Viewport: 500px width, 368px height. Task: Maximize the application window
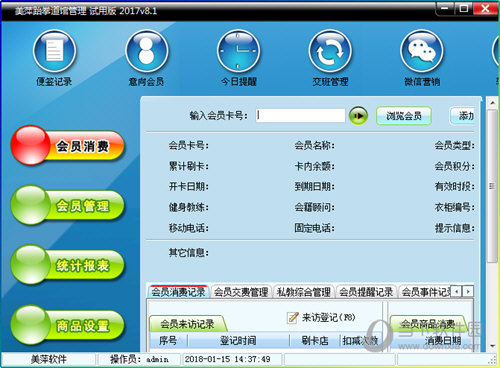coord(464,9)
